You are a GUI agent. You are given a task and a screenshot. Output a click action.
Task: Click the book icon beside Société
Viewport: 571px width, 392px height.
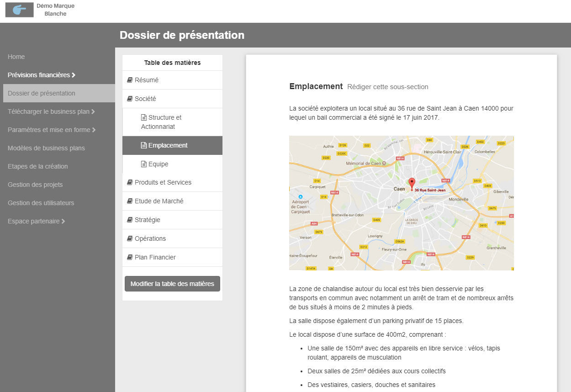130,99
